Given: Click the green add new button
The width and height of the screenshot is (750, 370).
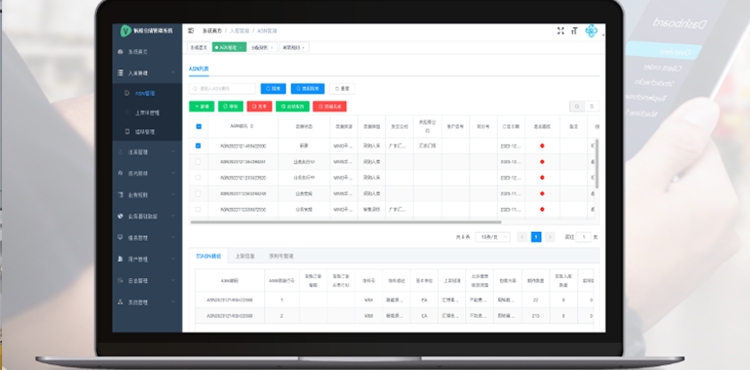Looking at the screenshot, I should [x=202, y=106].
